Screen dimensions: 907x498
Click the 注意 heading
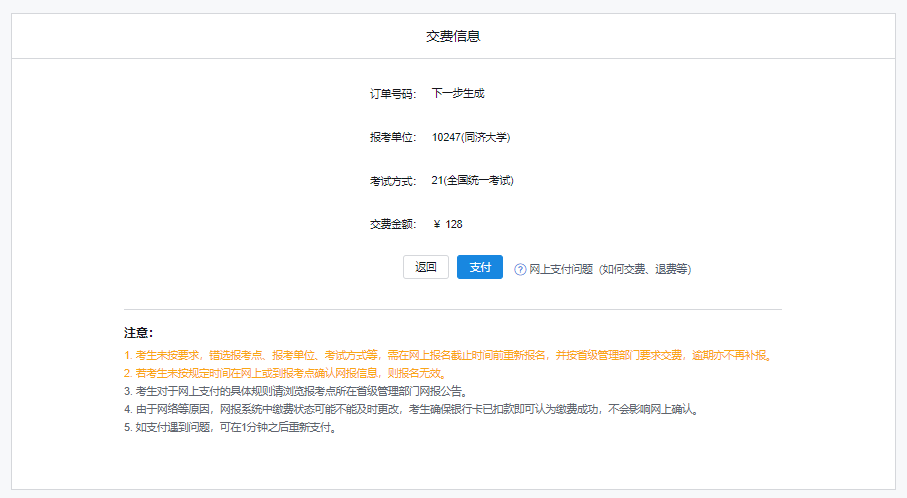tap(138, 333)
